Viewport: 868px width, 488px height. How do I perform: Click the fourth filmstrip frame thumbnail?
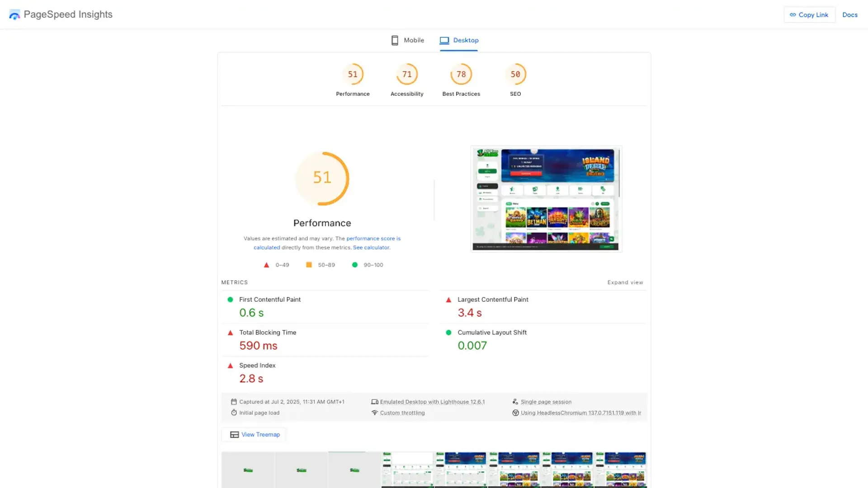click(407, 470)
